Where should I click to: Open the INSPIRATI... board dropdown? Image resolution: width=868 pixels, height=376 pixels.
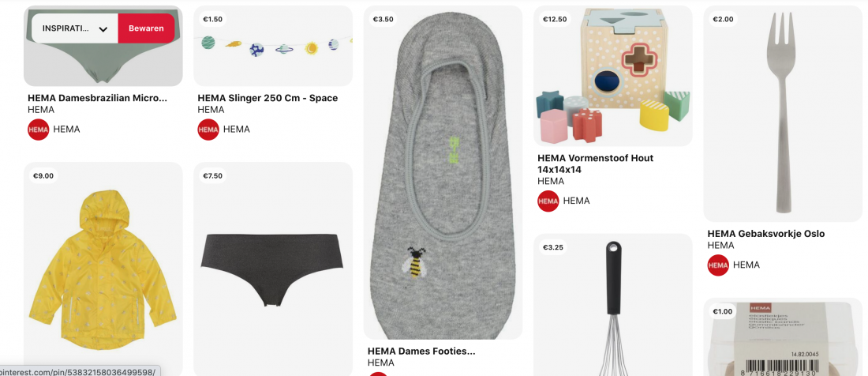tap(75, 28)
